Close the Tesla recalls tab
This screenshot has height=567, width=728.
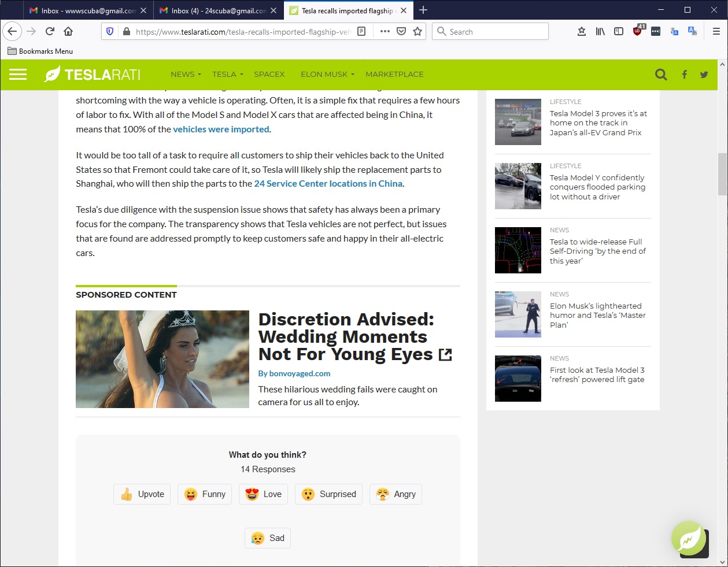coord(404,10)
